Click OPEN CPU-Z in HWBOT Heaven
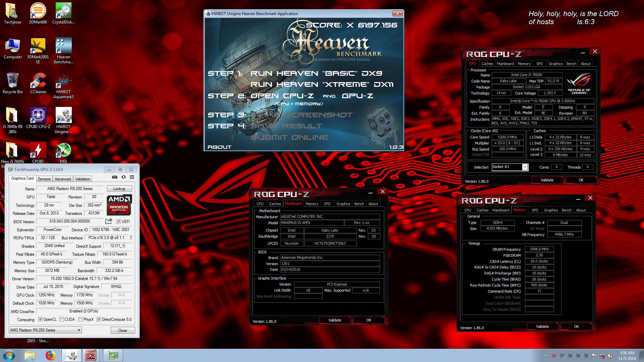The image size is (644, 362). [x=282, y=96]
